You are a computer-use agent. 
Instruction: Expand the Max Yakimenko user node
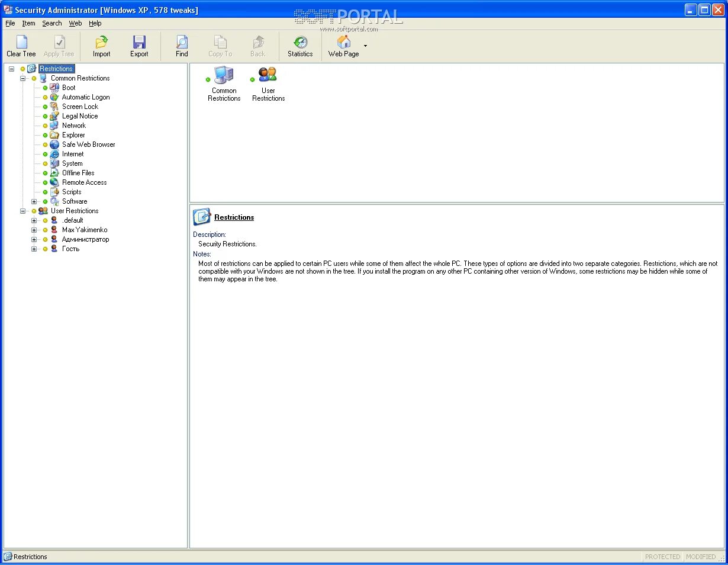point(34,230)
